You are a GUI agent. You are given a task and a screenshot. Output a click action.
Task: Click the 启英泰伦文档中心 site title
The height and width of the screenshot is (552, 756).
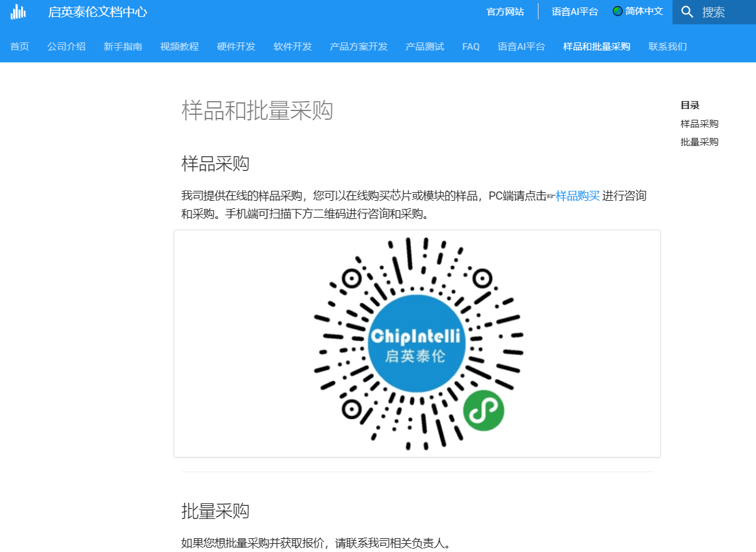[x=98, y=12]
